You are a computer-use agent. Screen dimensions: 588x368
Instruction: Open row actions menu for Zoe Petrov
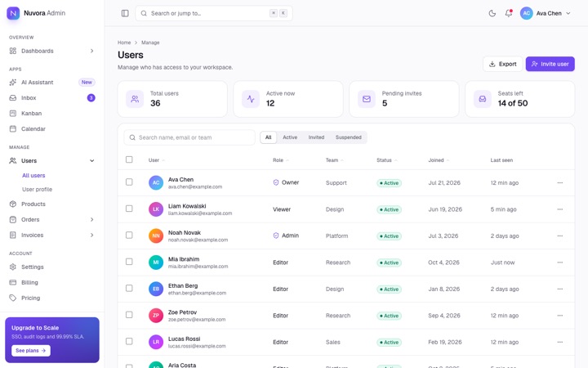[560, 316]
